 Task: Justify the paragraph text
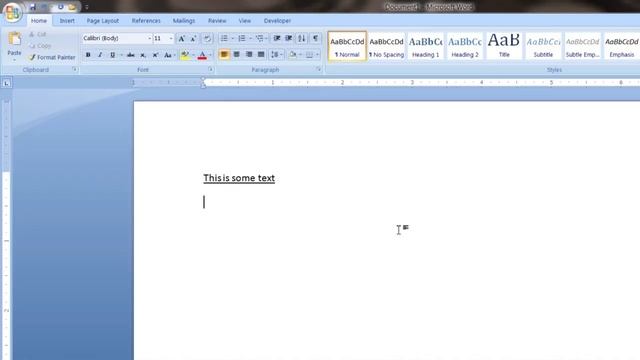coord(261,55)
